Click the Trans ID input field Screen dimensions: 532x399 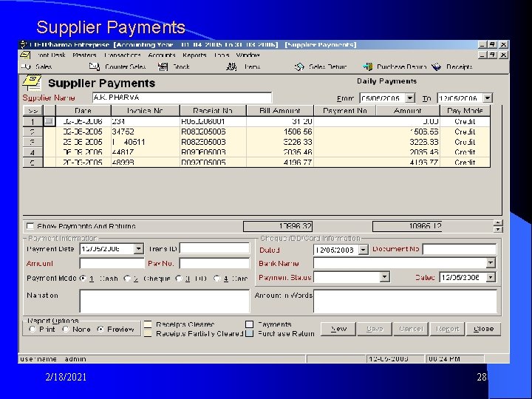coord(214,248)
